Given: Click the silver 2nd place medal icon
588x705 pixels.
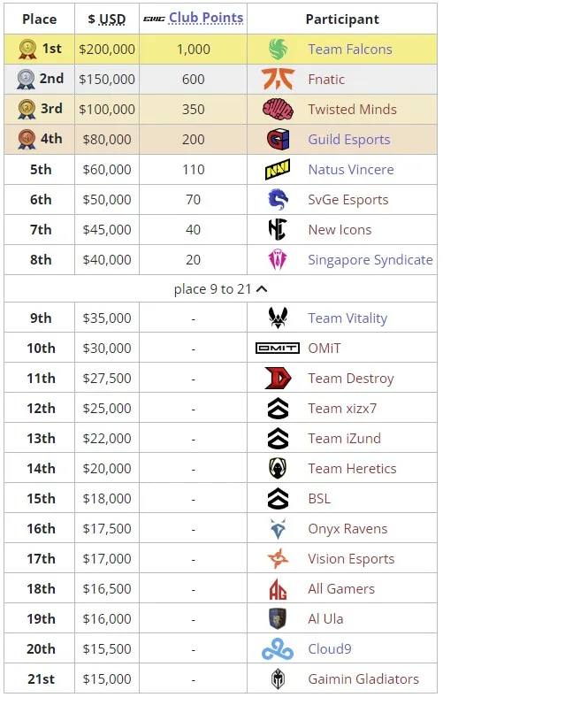Looking at the screenshot, I should (x=26, y=80).
